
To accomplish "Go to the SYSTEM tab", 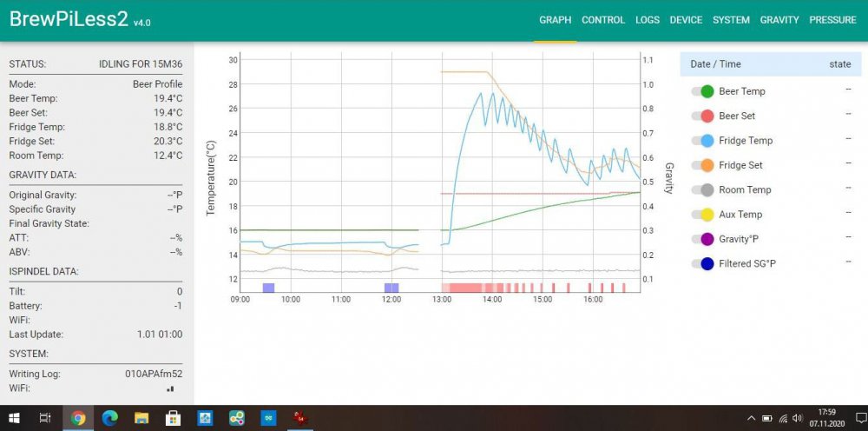I will (x=732, y=20).
